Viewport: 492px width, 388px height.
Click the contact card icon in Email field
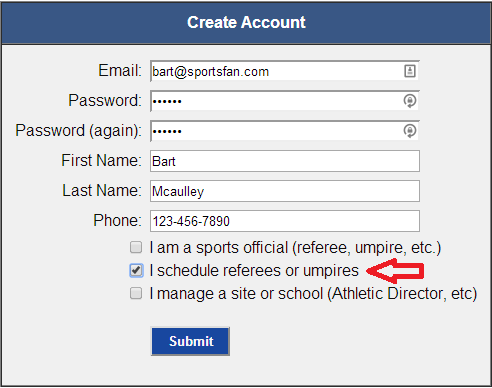pyautogui.click(x=410, y=71)
